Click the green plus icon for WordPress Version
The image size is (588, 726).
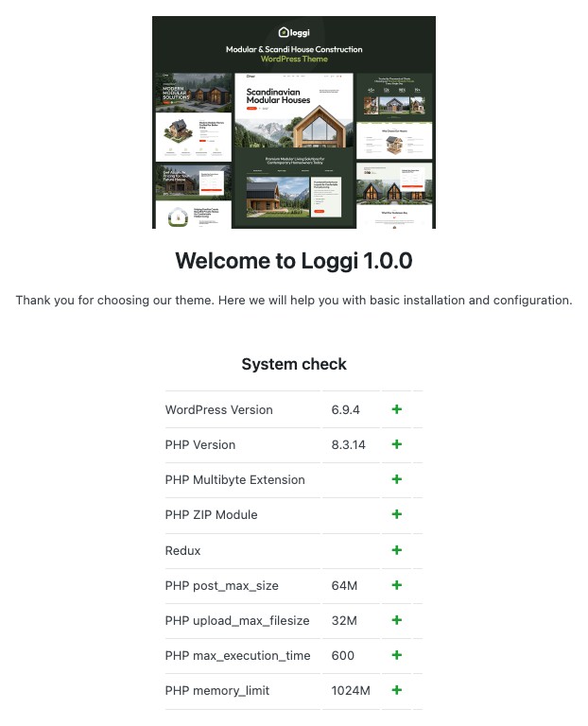coord(397,410)
